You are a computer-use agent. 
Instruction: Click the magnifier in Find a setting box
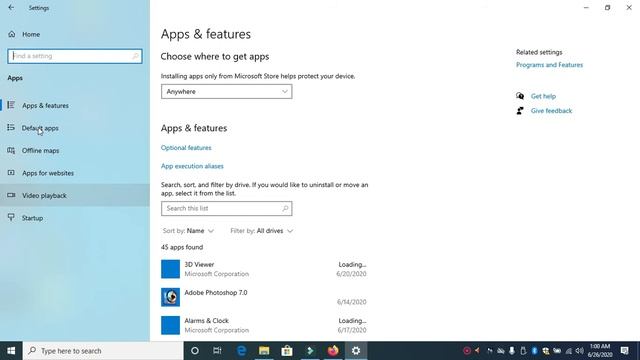point(136,56)
